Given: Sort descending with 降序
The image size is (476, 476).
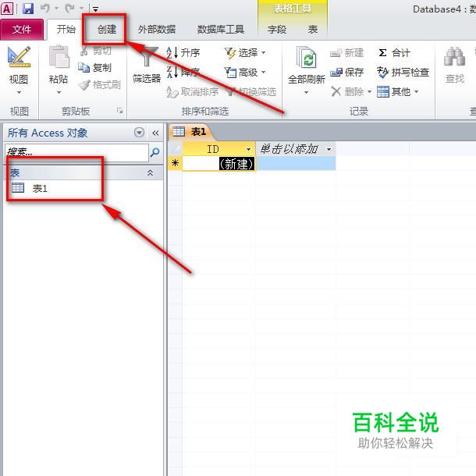Looking at the screenshot, I should pyautogui.click(x=183, y=73).
